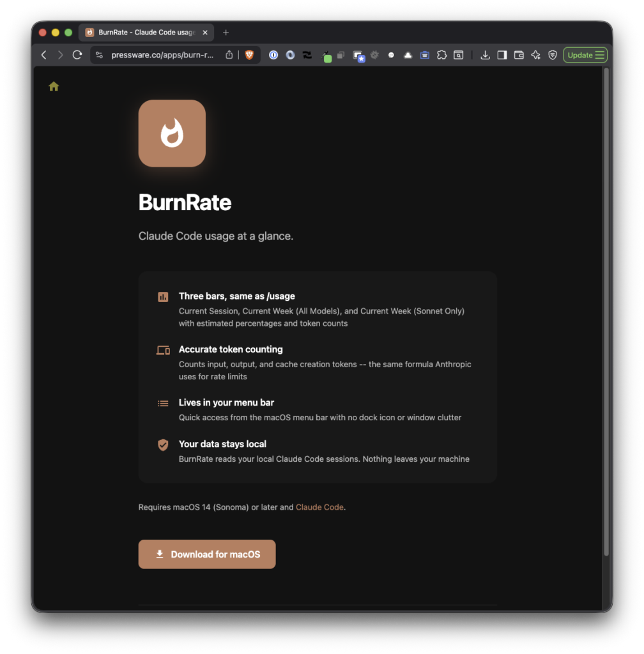Image resolution: width=644 pixels, height=654 pixels.
Task: Open a new tab with plus button
Action: pyautogui.click(x=226, y=33)
